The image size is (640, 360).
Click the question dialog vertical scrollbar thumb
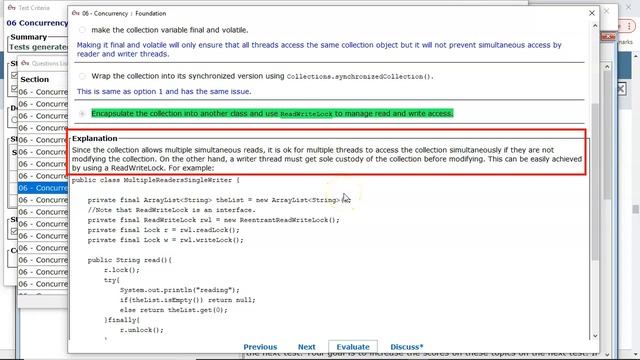595,182
